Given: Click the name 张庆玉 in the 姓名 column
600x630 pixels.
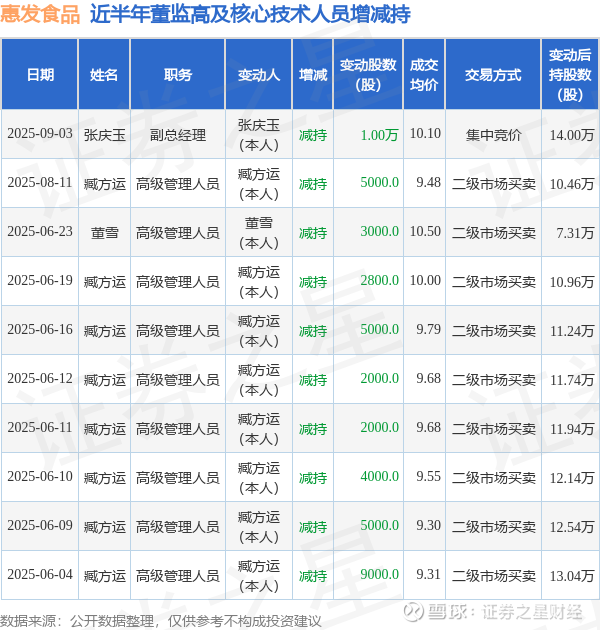Looking at the screenshot, I should click(104, 135).
